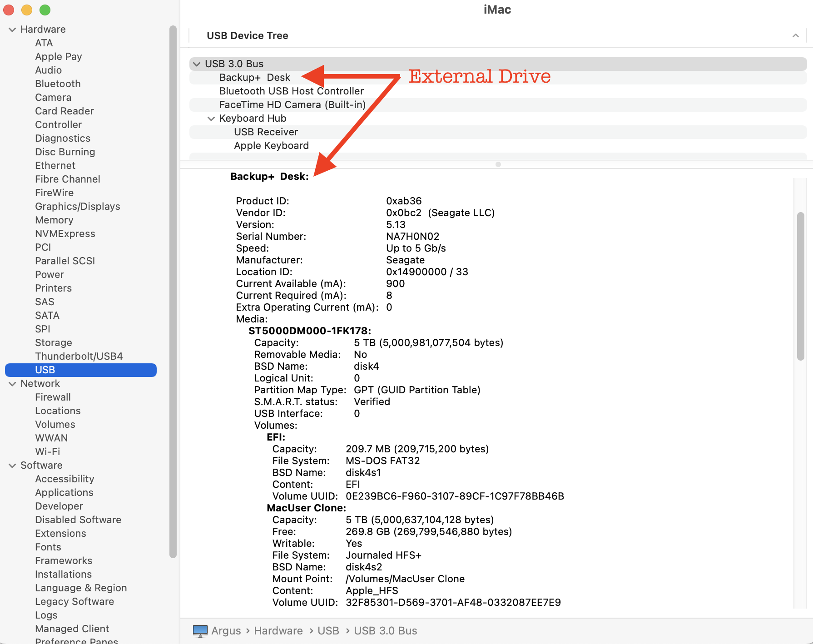
Task: Select Disabled Software in sidebar
Action: pos(78,520)
